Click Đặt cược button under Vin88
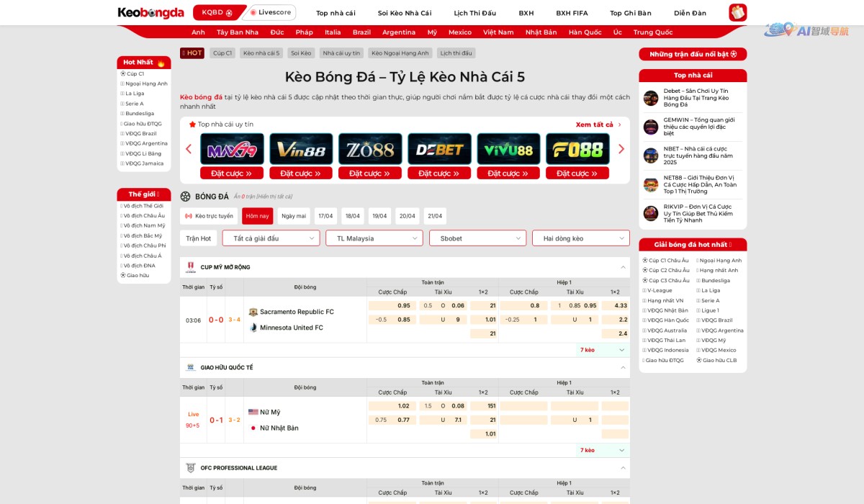The image size is (864, 504). tap(301, 174)
